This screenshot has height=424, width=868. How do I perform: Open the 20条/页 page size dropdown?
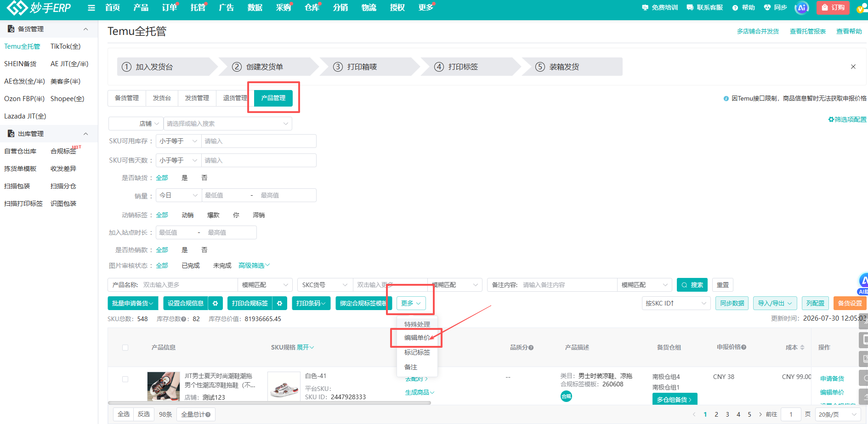[x=838, y=414]
